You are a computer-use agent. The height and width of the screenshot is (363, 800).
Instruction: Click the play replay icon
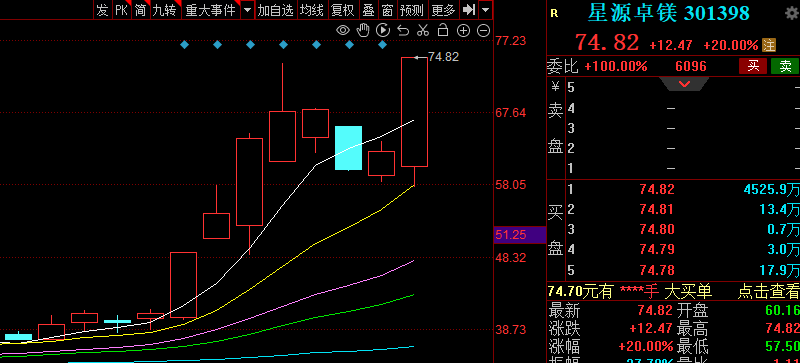tap(383, 31)
